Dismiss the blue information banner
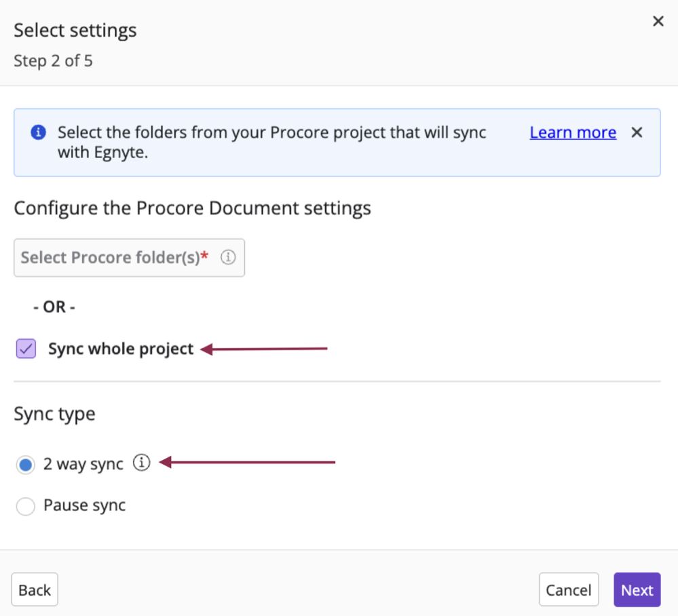This screenshot has height=616, width=678. (637, 132)
